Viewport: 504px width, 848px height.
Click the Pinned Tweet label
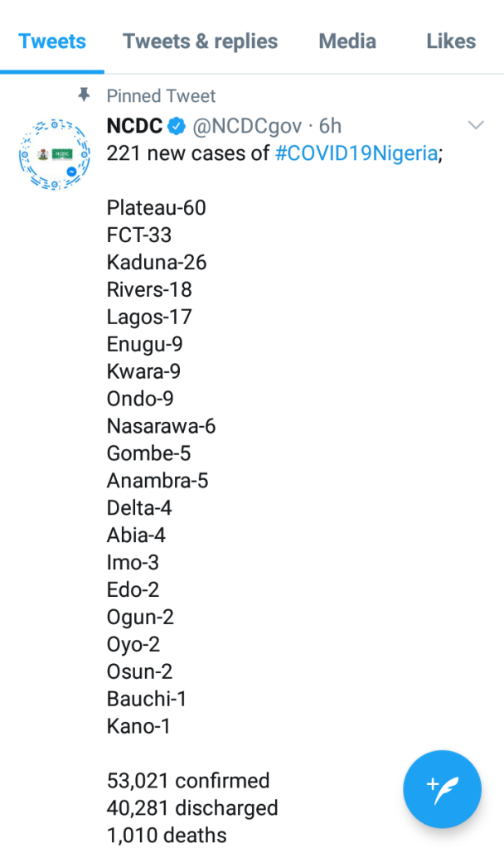pos(161,96)
